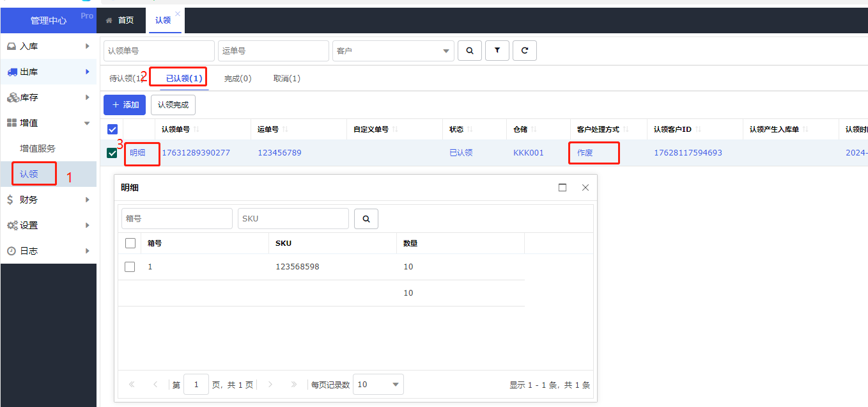
Task: Expand the 库存 menu arrow
Action: [x=87, y=97]
